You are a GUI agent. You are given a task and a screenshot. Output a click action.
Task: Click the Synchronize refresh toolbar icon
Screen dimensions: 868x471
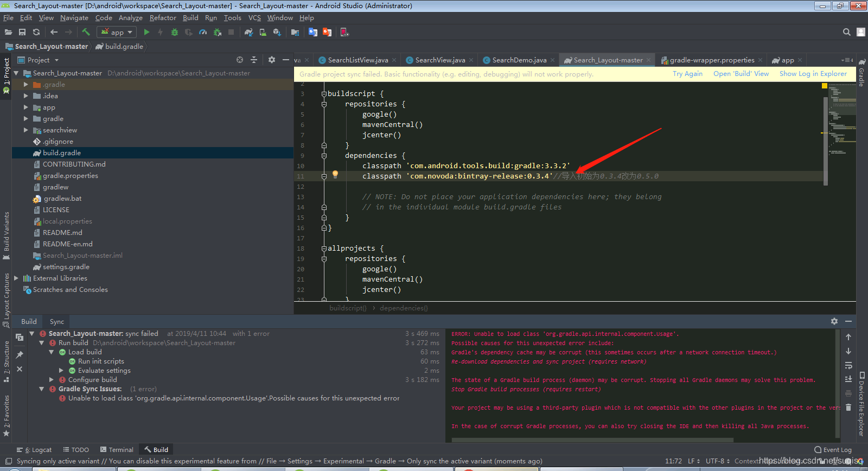(x=36, y=32)
